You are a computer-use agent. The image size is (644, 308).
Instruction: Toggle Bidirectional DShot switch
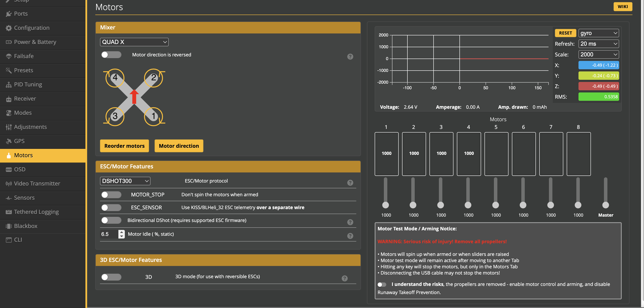111,220
